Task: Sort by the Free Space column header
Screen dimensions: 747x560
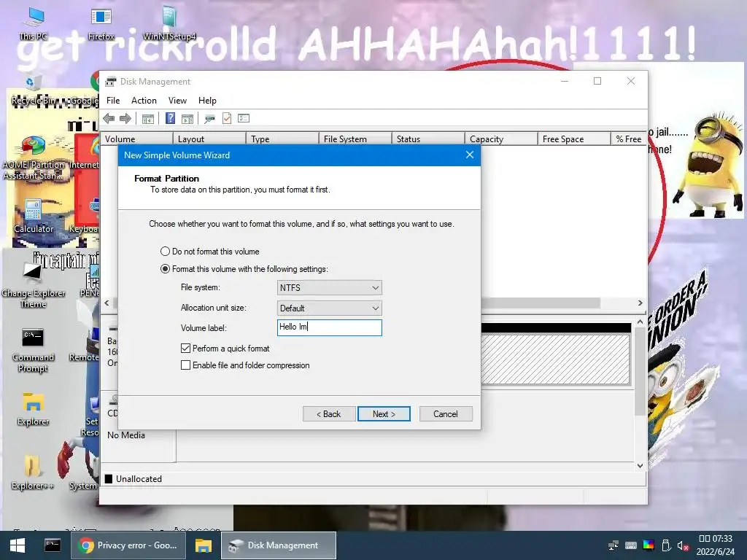Action: click(x=573, y=139)
